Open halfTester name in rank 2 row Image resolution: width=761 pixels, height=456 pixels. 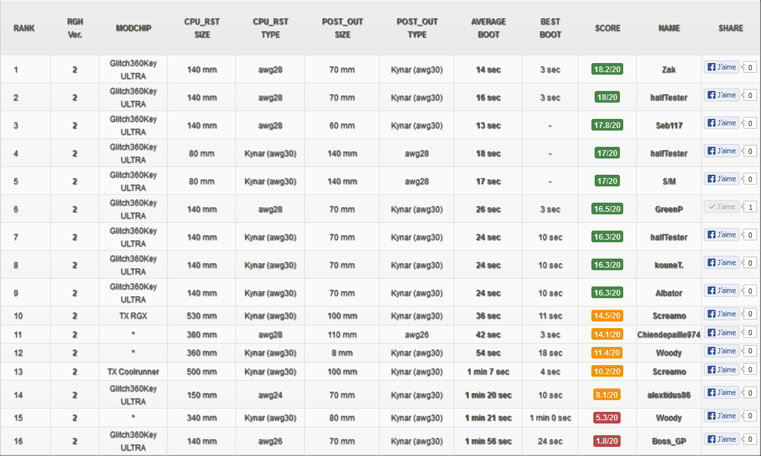[x=669, y=98]
